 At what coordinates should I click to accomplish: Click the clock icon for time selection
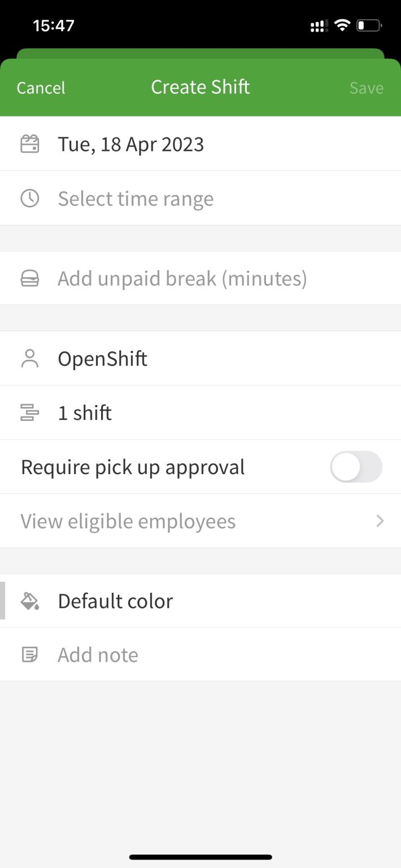click(29, 198)
